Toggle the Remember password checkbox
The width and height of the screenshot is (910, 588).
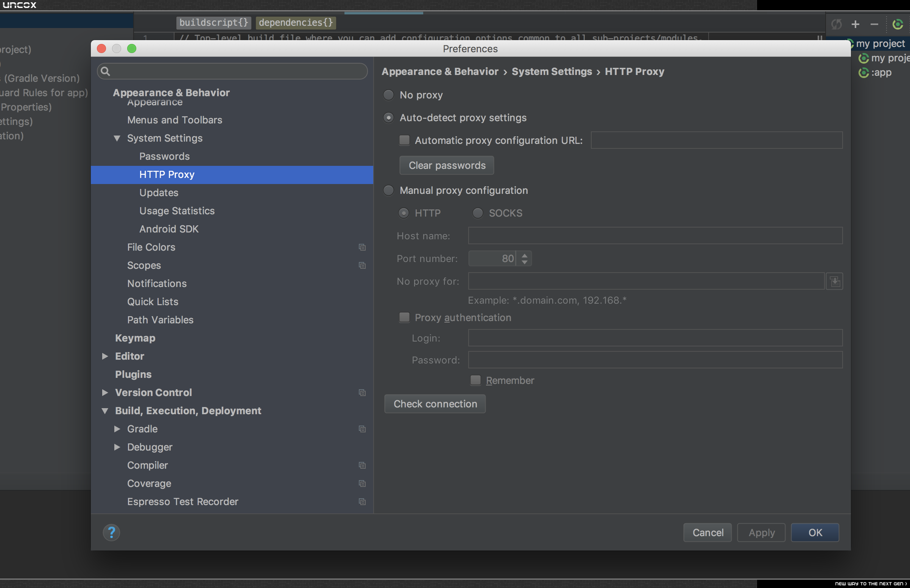(x=475, y=380)
